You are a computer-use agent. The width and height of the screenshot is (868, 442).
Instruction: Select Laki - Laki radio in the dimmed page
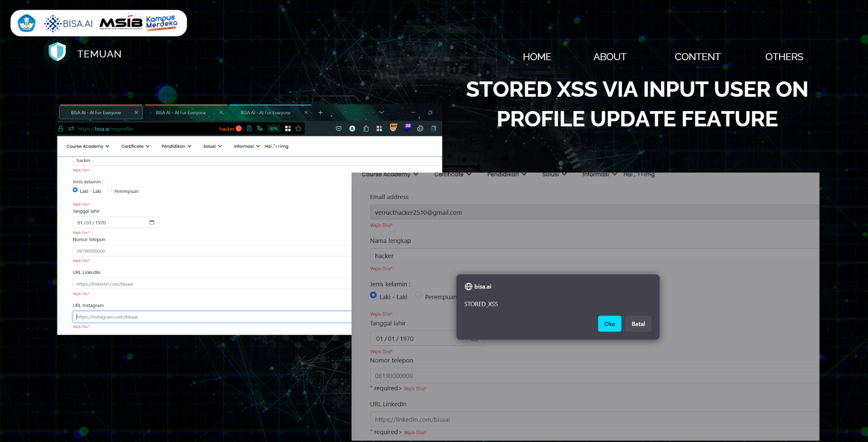373,295
